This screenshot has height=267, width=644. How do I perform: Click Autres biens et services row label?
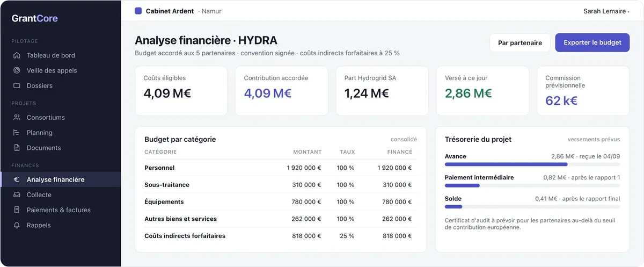[181, 219]
